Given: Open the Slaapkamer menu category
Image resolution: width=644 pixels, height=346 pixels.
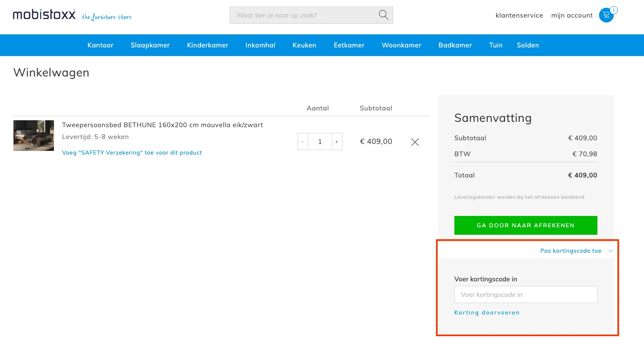Looking at the screenshot, I should pyautogui.click(x=150, y=45).
